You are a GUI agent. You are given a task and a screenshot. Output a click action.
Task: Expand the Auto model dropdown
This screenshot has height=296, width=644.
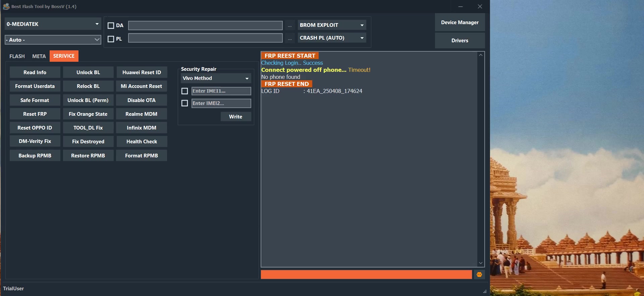pos(53,40)
